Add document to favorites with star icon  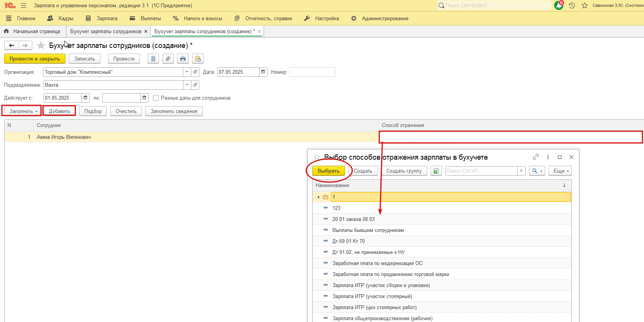(x=41, y=46)
